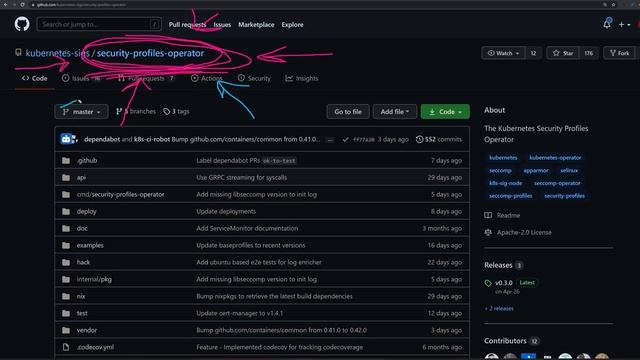Open the watchers count 12

533,53
